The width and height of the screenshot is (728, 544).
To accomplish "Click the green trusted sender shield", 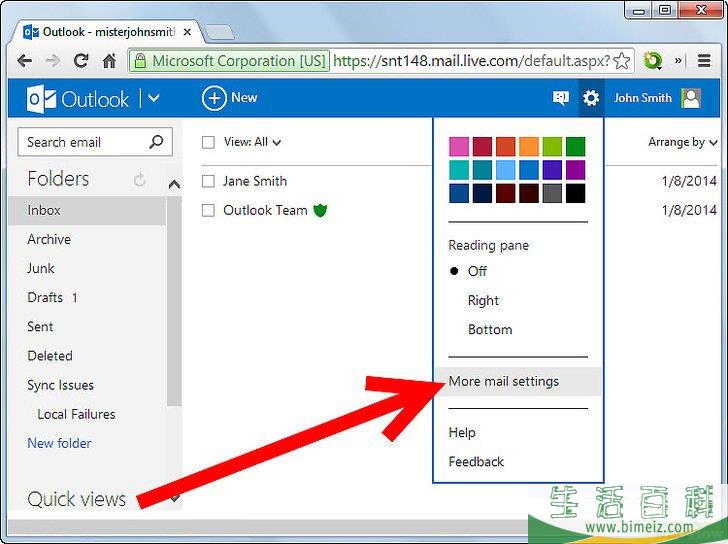I will click(x=320, y=210).
